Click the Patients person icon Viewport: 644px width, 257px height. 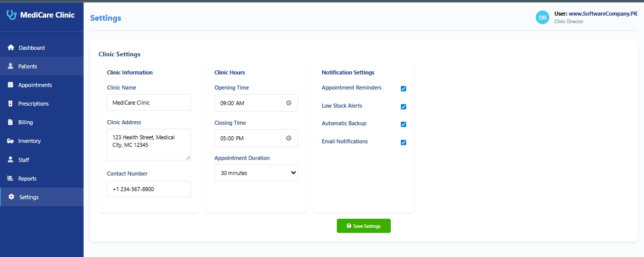click(x=11, y=66)
